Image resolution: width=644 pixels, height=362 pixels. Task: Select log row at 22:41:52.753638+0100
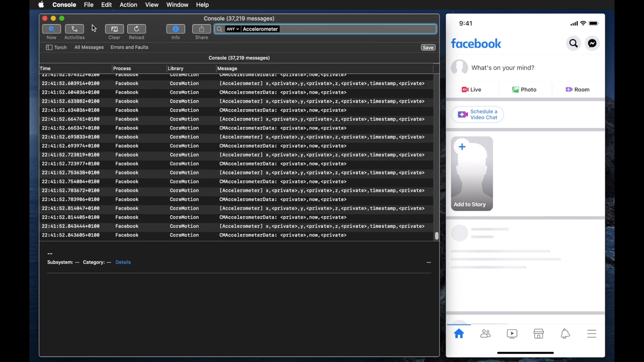pyautogui.click(x=237, y=172)
